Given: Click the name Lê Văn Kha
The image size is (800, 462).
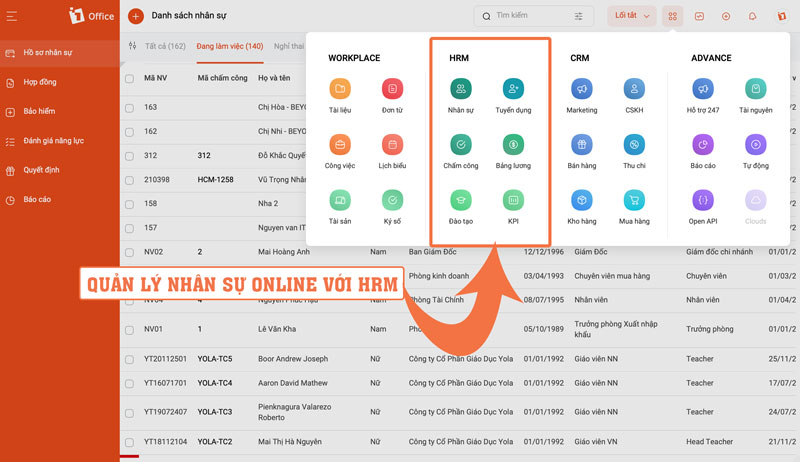Looking at the screenshot, I should (277, 329).
